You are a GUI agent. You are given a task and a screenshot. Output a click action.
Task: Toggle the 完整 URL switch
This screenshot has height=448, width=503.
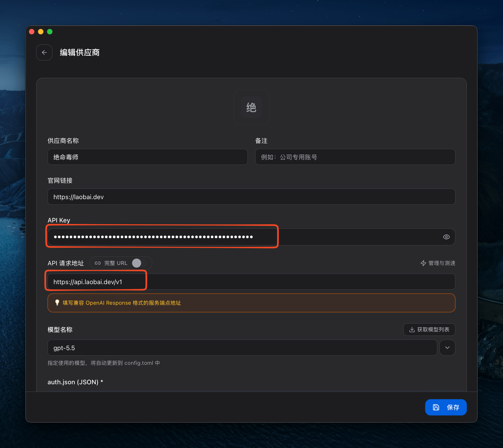pos(140,263)
